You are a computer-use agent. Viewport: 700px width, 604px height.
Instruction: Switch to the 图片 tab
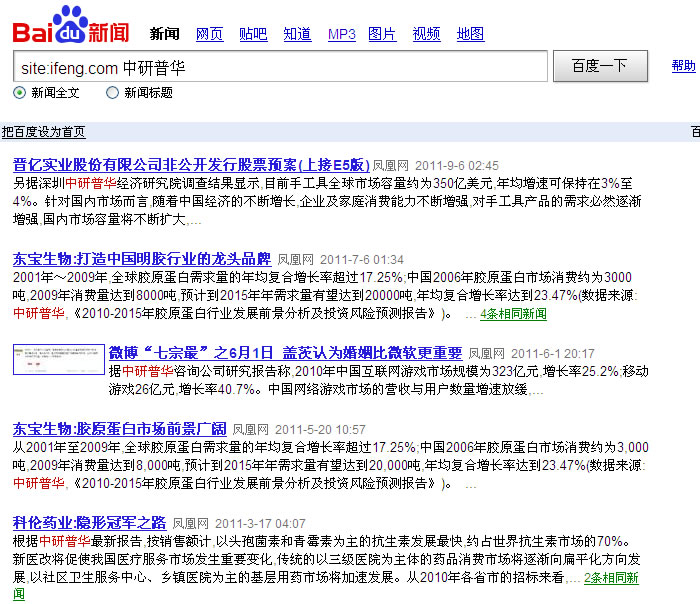pyautogui.click(x=382, y=34)
